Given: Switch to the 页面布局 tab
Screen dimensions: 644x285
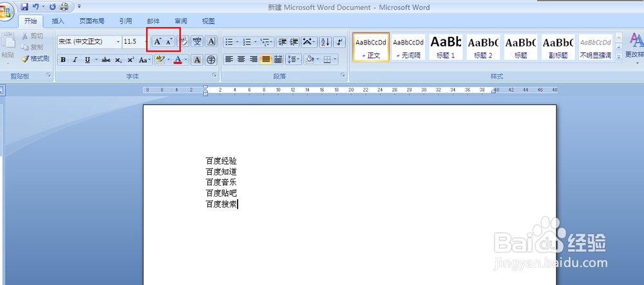Looking at the screenshot, I should (91, 21).
